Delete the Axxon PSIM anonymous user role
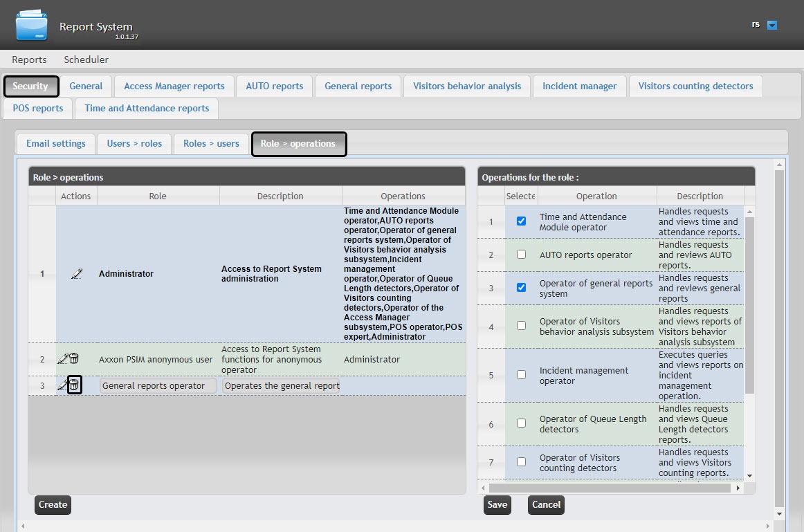 pyautogui.click(x=74, y=359)
